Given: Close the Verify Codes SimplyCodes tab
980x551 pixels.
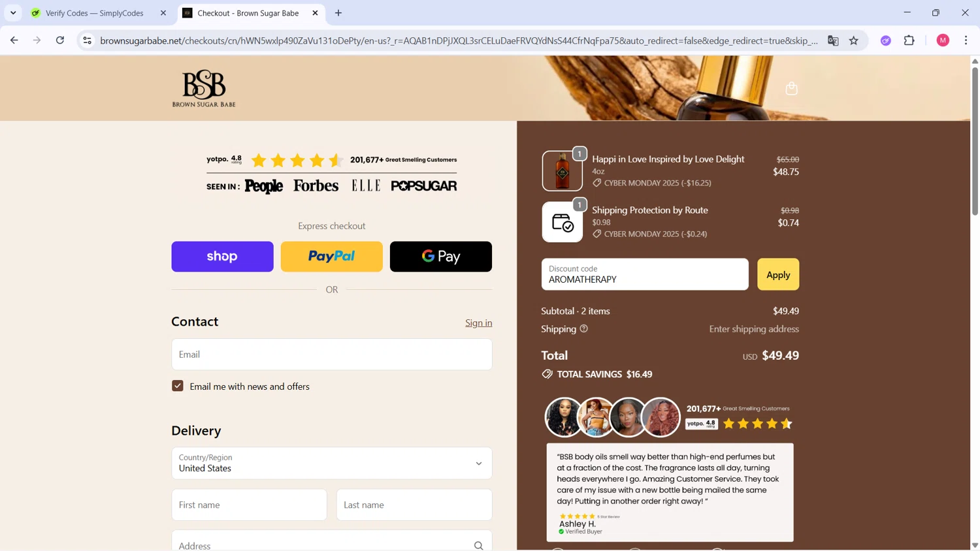Looking at the screenshot, I should point(163,13).
